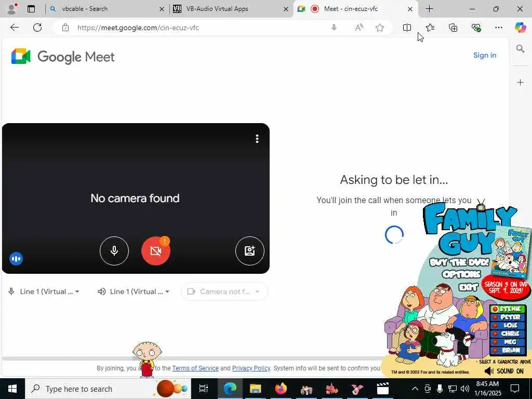Viewport: 532px width, 399px height.
Task: Close the vbcable - Search tab
Action: pos(162,9)
